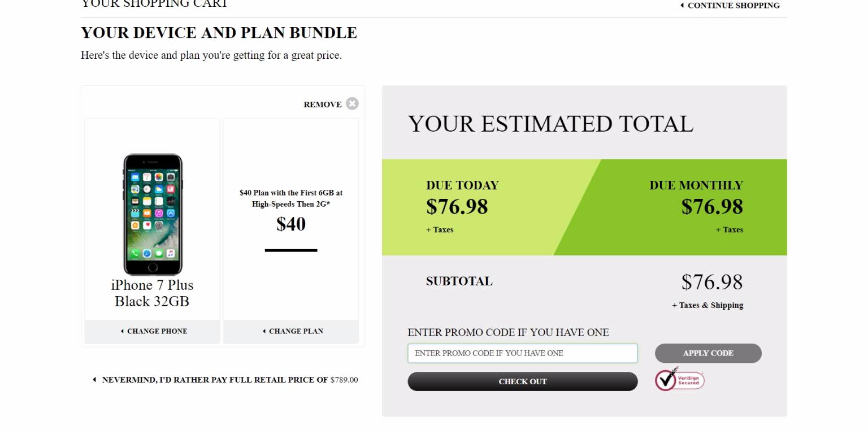Click the VeriSign Secured badge
The width and height of the screenshot is (868, 434).
[x=680, y=380]
